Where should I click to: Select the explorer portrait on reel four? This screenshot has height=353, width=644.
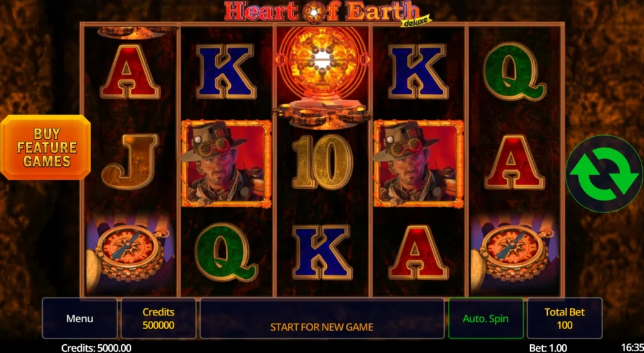418,163
